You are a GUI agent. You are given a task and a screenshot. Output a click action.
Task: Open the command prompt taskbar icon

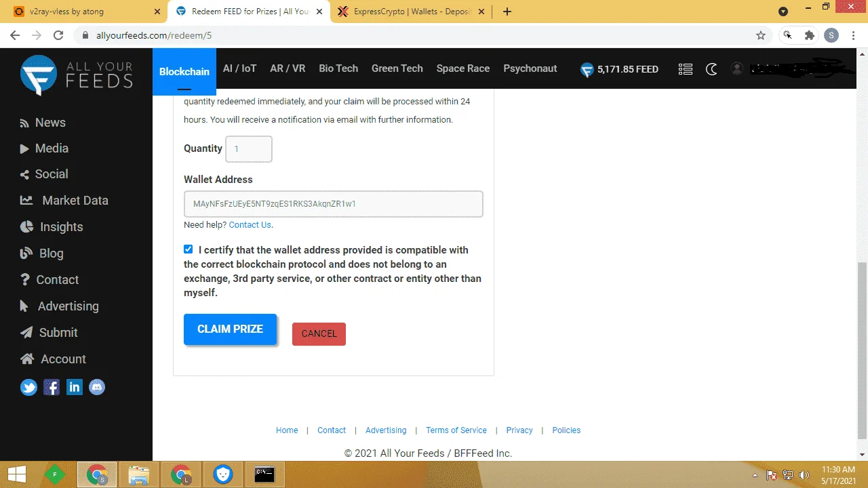click(264, 474)
